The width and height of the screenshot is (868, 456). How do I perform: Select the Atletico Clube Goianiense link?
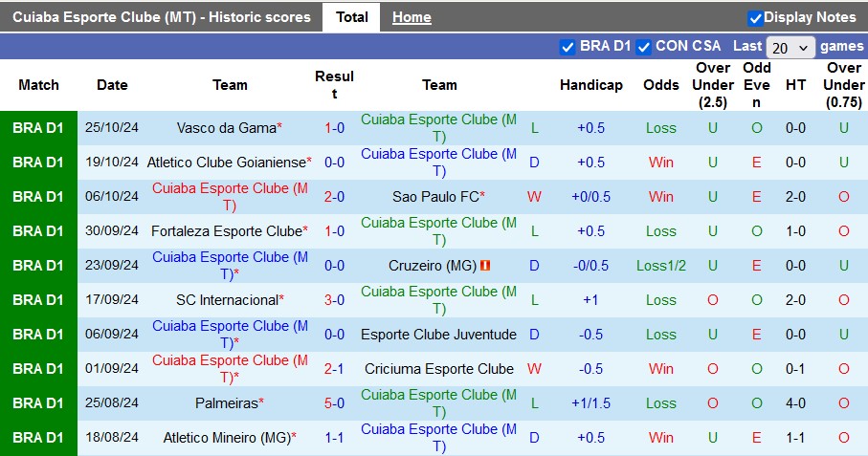[x=226, y=163]
